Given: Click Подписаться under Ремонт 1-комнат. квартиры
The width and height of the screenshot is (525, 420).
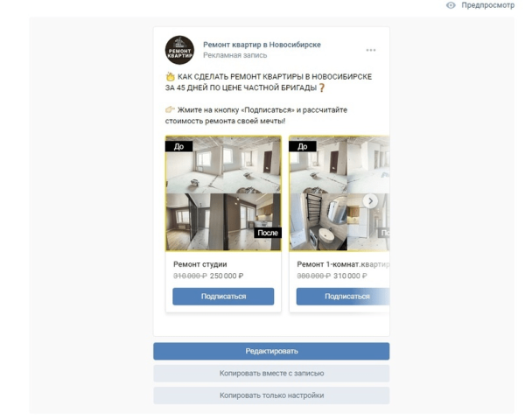Looking at the screenshot, I should click(x=343, y=297).
